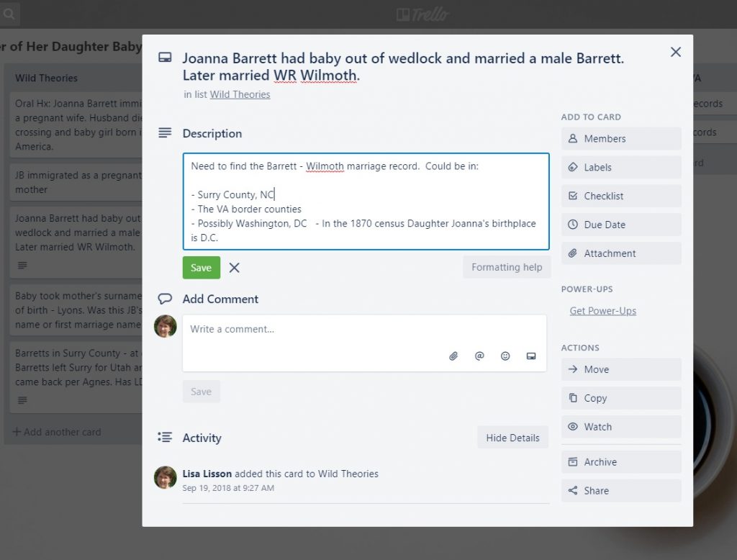
Task: Set a Due Date for the card
Action: [x=621, y=225]
